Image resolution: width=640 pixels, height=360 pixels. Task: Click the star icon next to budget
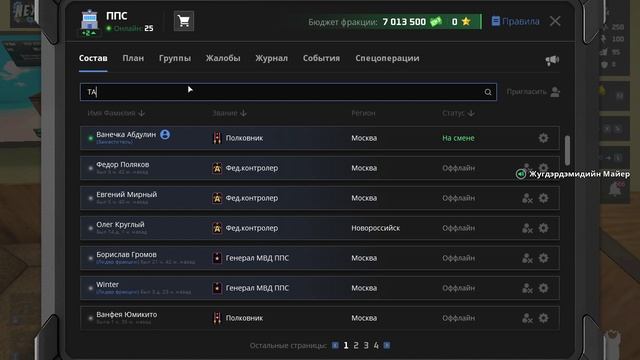[x=466, y=21]
